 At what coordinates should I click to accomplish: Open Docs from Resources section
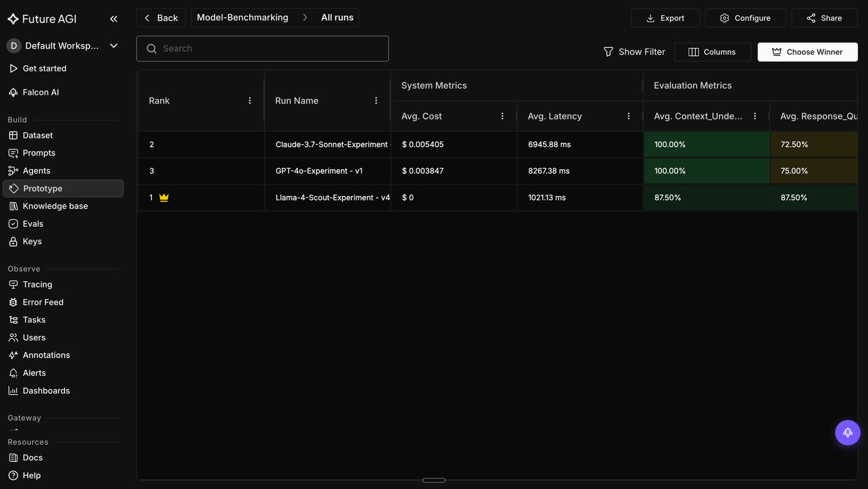coord(33,458)
